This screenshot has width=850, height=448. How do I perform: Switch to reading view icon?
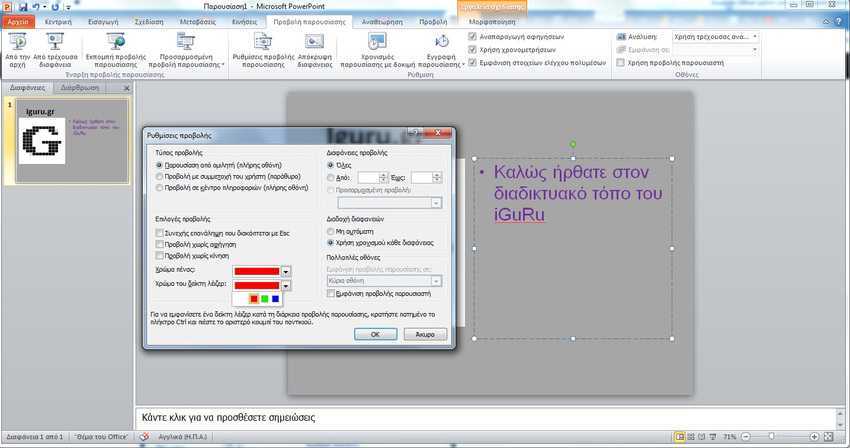pos(702,437)
